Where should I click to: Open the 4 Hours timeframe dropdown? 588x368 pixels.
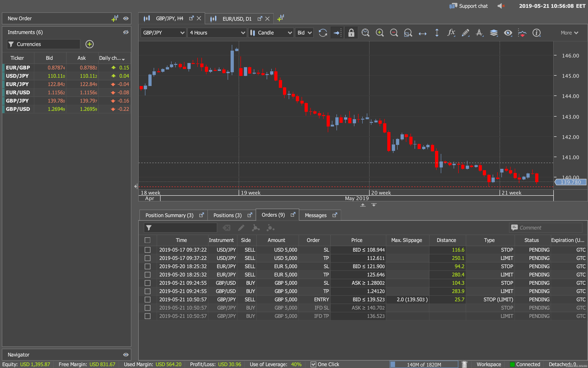point(217,33)
